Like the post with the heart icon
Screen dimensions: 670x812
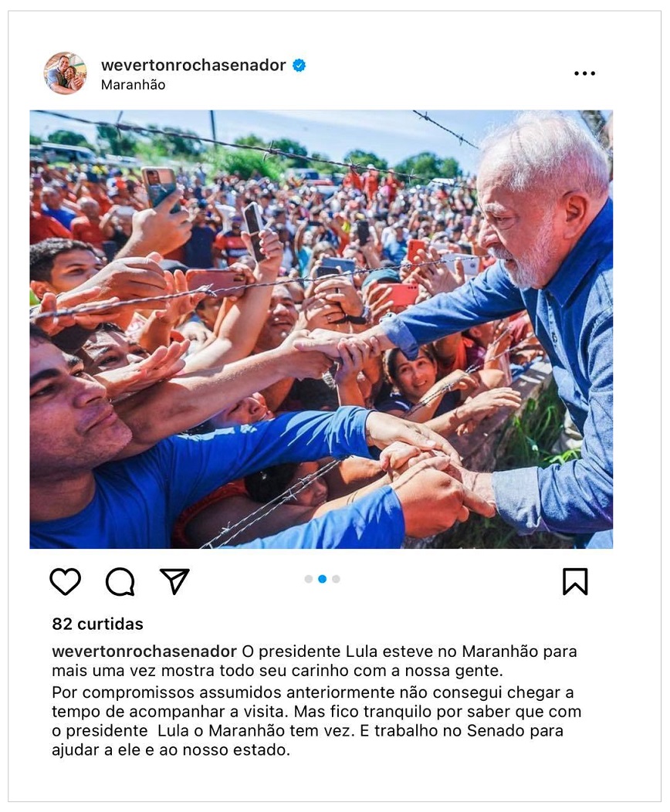pos(66,581)
